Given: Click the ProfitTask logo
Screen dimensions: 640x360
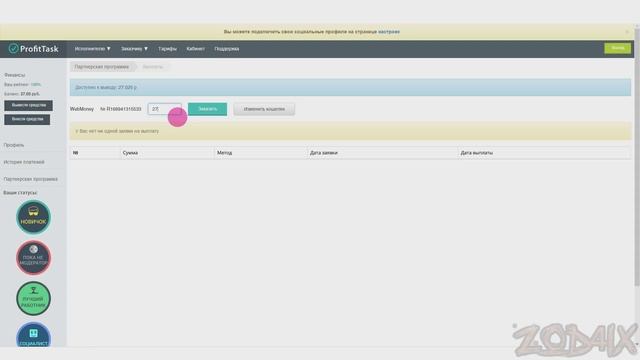Looking at the screenshot, I should [x=33, y=49].
